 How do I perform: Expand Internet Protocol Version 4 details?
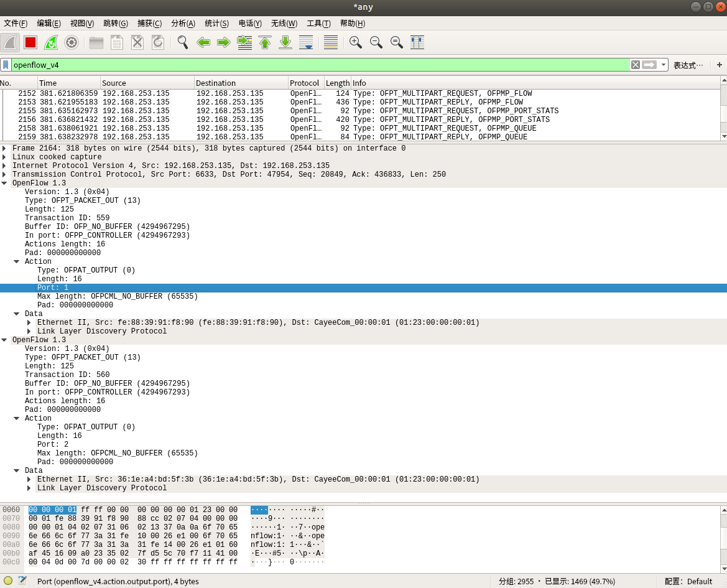[x=4, y=166]
